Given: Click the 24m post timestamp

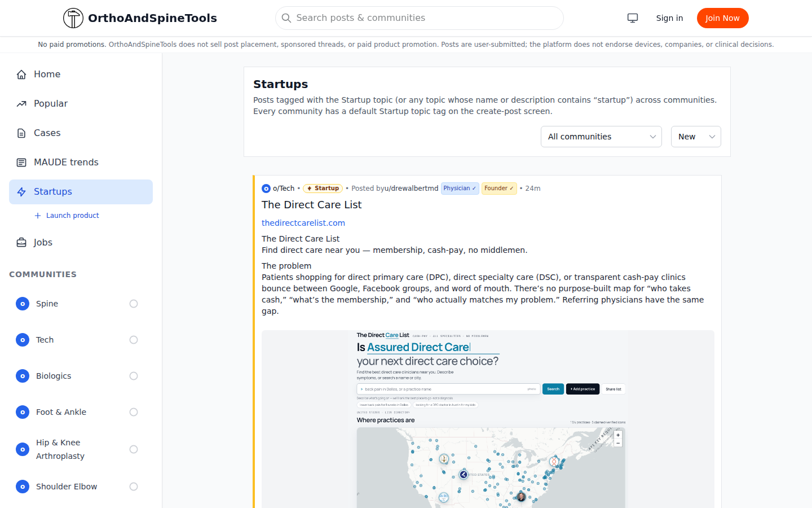Looking at the screenshot, I should 533,189.
